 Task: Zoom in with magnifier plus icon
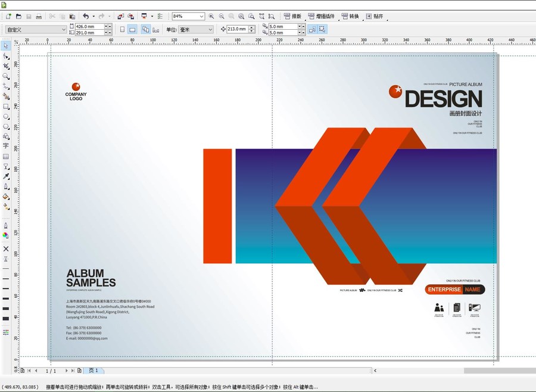tap(211, 16)
